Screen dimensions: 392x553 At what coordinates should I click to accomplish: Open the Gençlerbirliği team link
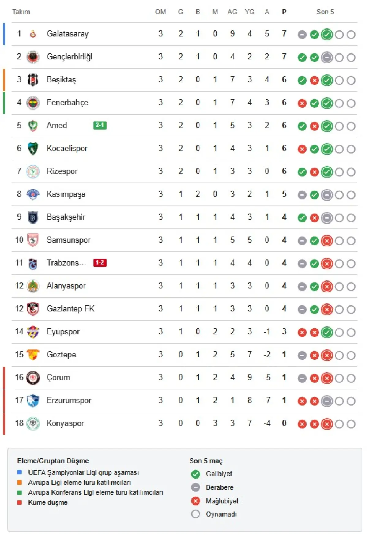(x=69, y=57)
